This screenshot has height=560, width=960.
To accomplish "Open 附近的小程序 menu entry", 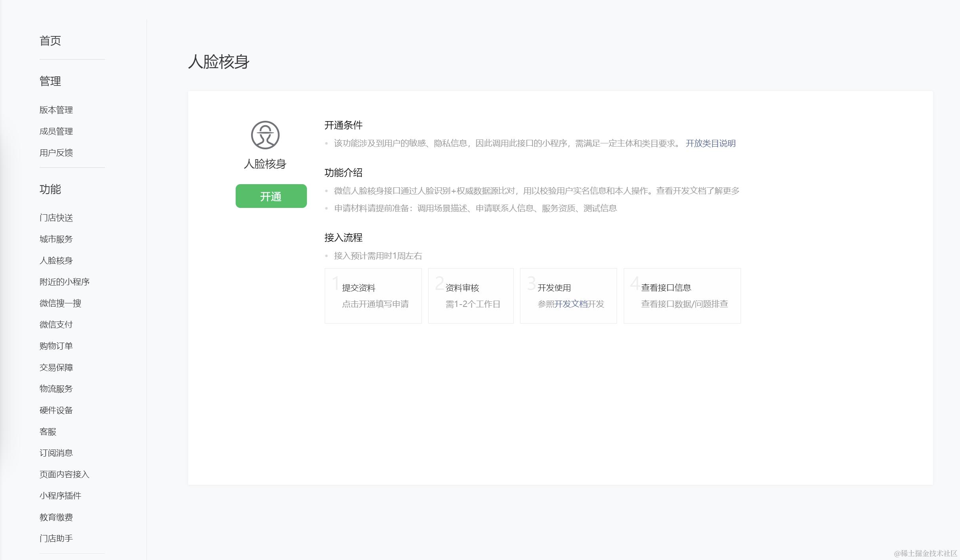I will pos(65,282).
